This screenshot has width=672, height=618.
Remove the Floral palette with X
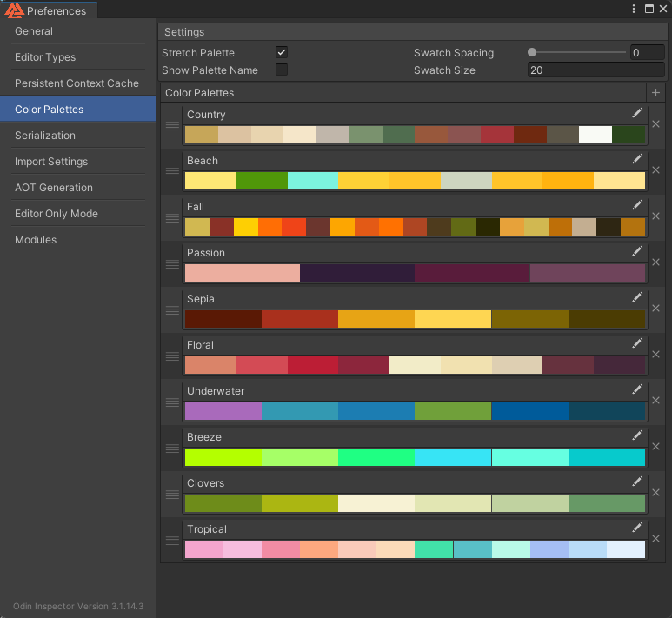(x=655, y=355)
